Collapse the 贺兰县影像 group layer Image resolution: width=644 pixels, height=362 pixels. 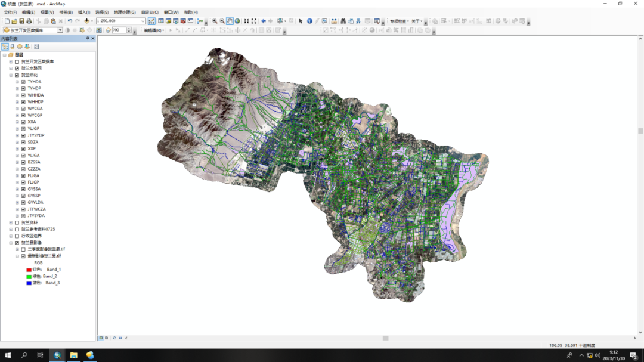click(11, 243)
